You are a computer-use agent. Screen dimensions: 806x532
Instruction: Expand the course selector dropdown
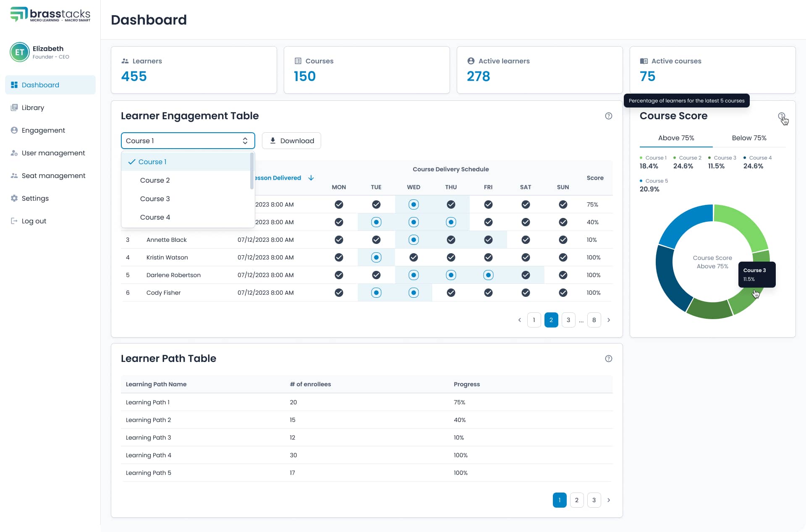tap(186, 141)
